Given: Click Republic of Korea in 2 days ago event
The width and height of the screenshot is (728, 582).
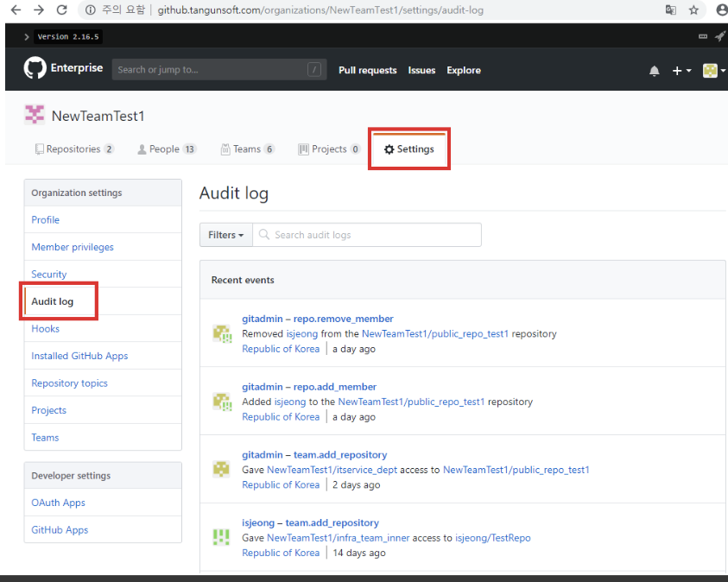Looking at the screenshot, I should tap(281, 484).
